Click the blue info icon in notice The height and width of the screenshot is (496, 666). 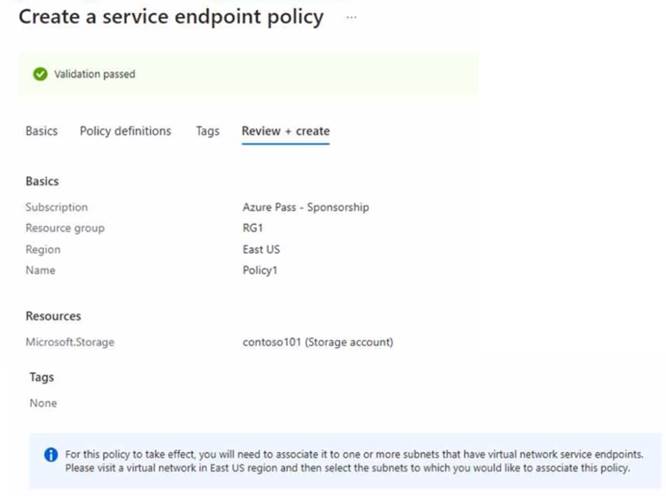pyautogui.click(x=51, y=455)
